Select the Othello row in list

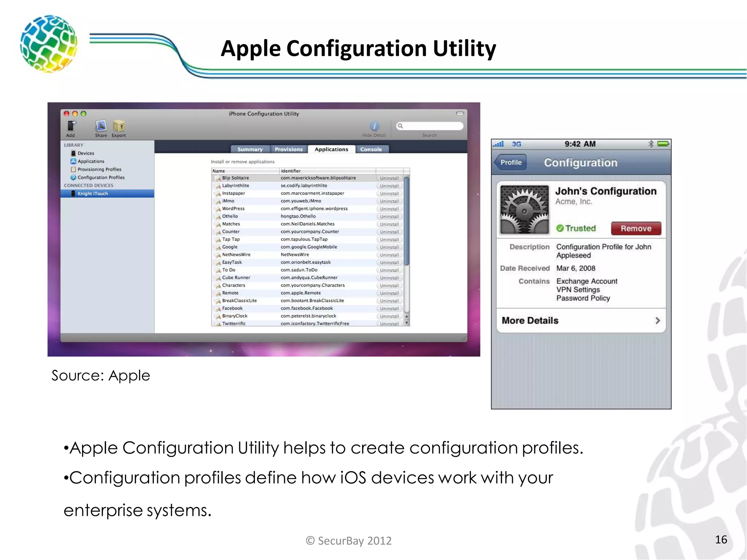point(307,216)
